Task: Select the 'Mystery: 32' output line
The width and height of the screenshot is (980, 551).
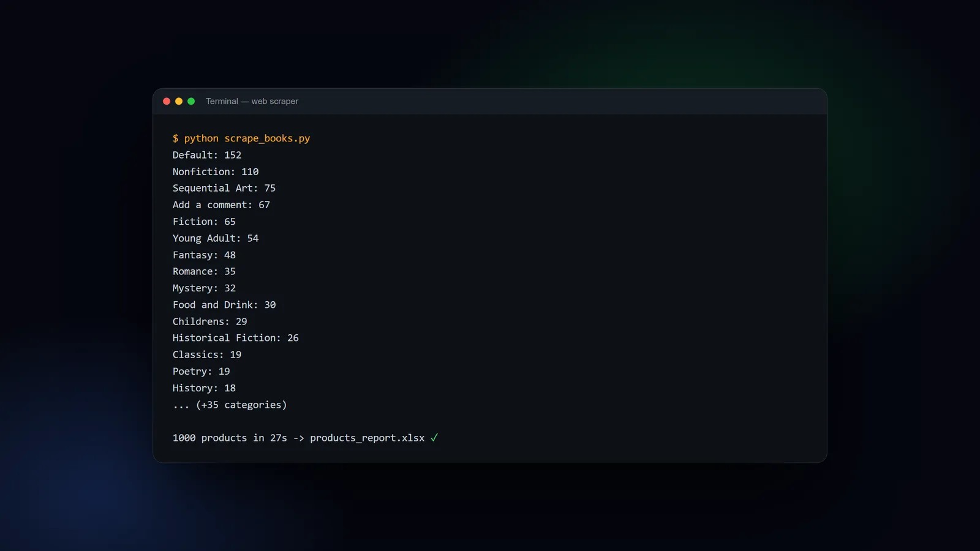Action: click(204, 288)
